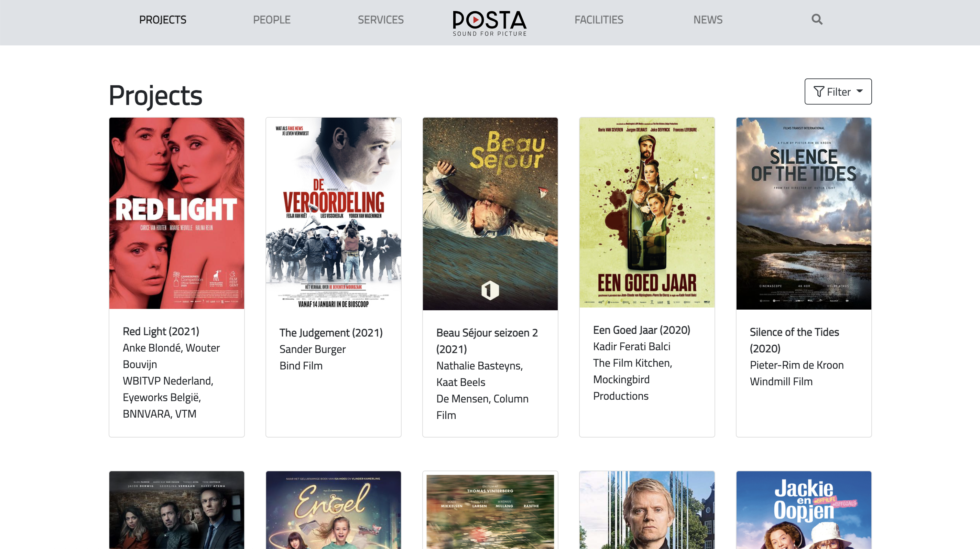Click 'WBITVP Nederland, Eyeworks België, BNNVARA, VTM' text

coord(168,397)
